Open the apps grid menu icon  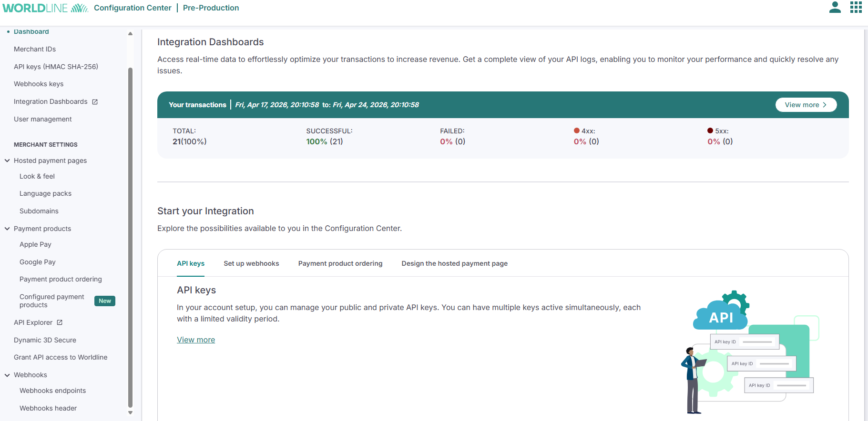tap(856, 7)
